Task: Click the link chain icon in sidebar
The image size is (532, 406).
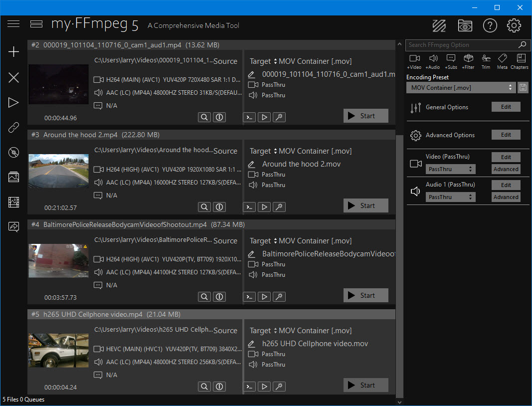Action: (13, 128)
